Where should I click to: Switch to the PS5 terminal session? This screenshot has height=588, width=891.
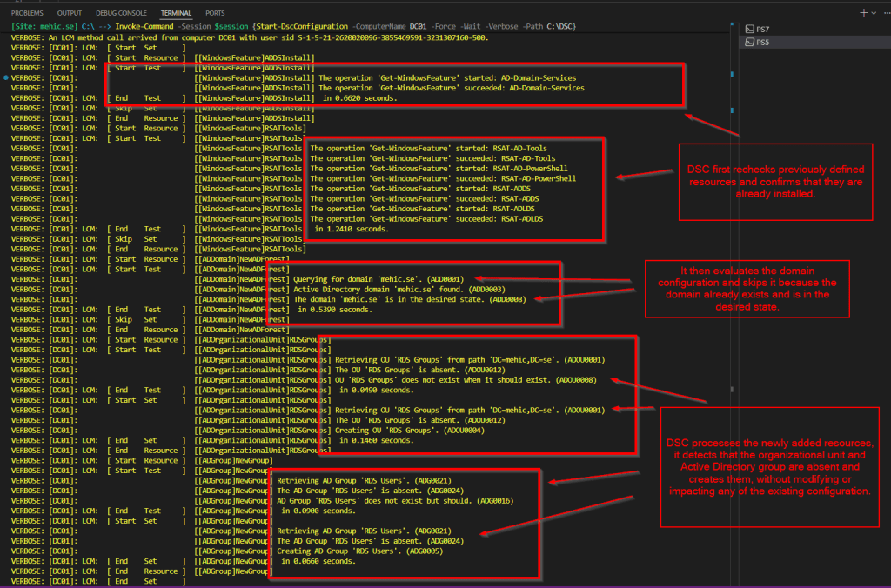tap(762, 42)
